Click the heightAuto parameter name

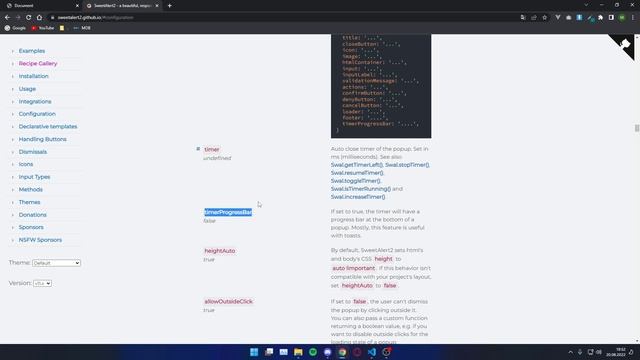[x=220, y=251]
